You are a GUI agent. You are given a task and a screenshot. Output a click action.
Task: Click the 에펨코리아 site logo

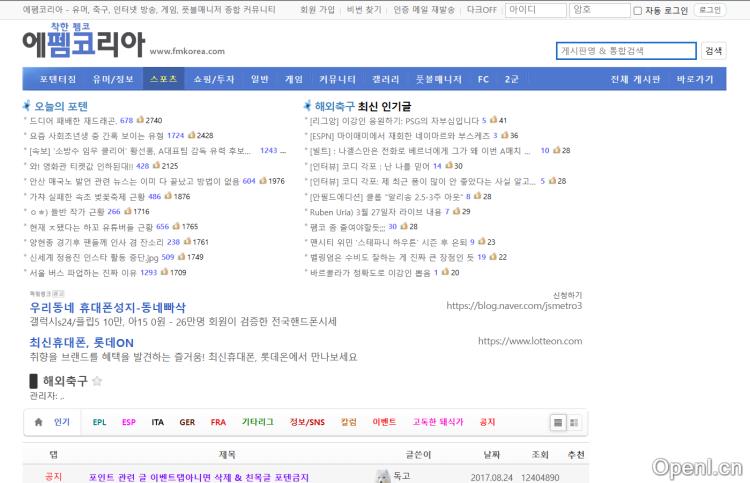[83, 45]
